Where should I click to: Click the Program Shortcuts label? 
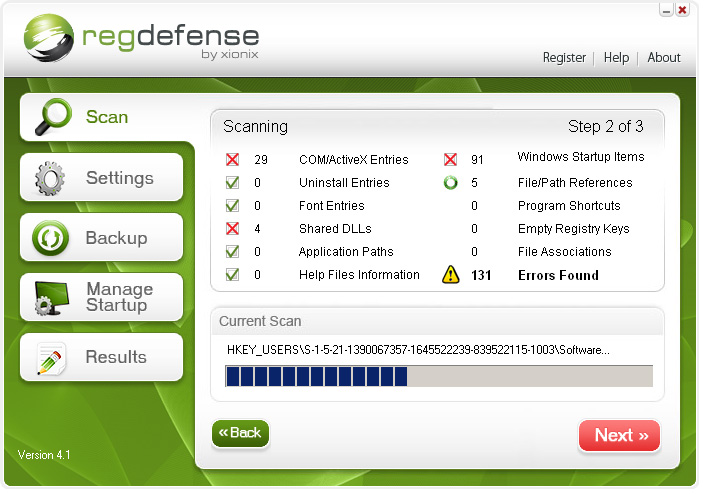pyautogui.click(x=569, y=206)
